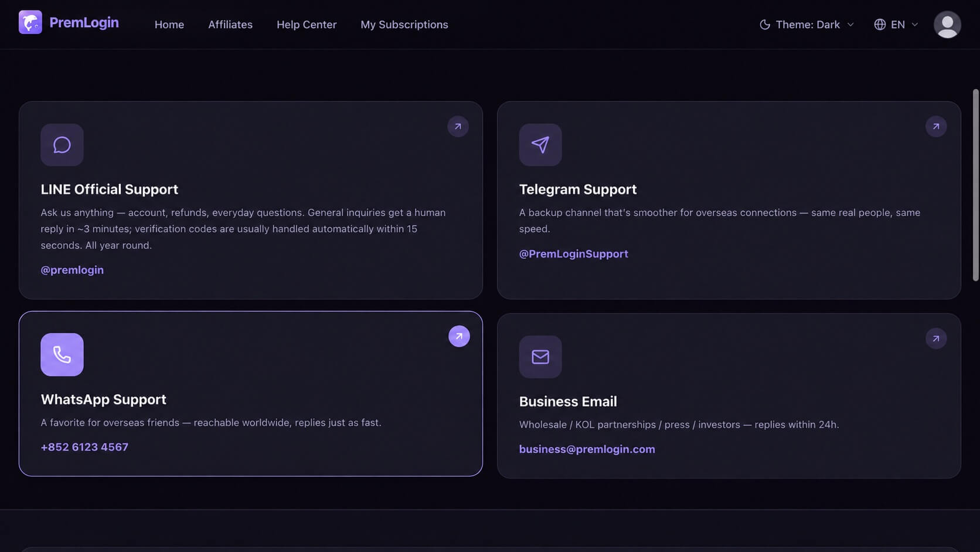Click the PremLogin dolphin logo icon
Viewport: 980px width, 552px height.
click(x=30, y=22)
